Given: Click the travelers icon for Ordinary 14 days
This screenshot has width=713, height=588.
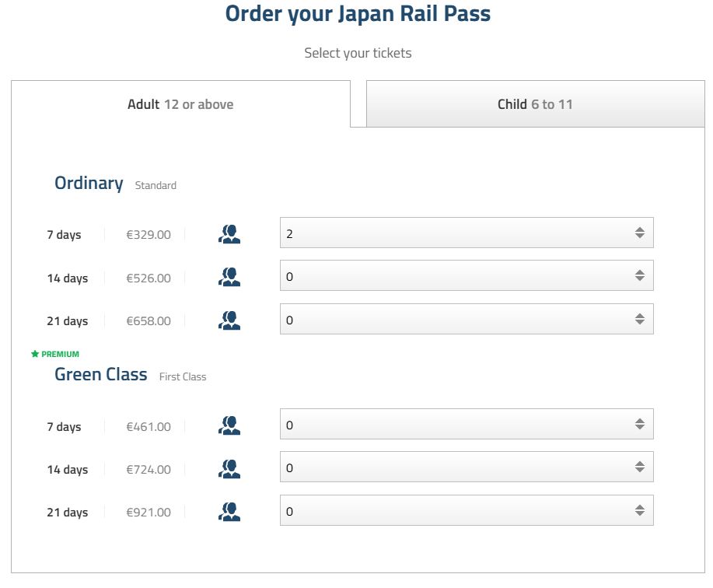Looking at the screenshot, I should point(229,277).
